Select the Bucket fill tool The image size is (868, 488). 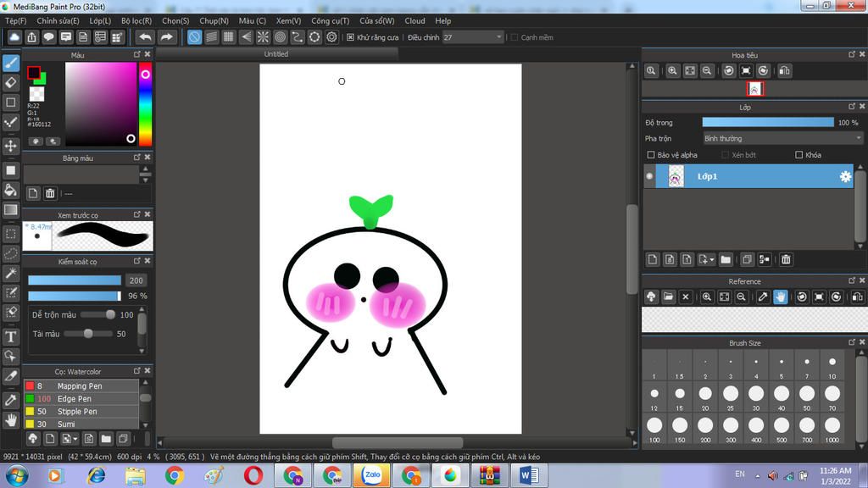pyautogui.click(x=11, y=189)
